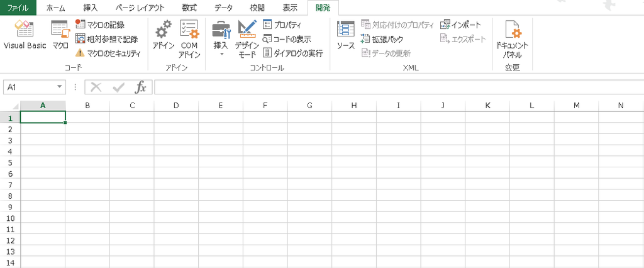This screenshot has width=644, height=268.
Task: Click the formula bar enter checkmark
Action: pyautogui.click(x=118, y=87)
